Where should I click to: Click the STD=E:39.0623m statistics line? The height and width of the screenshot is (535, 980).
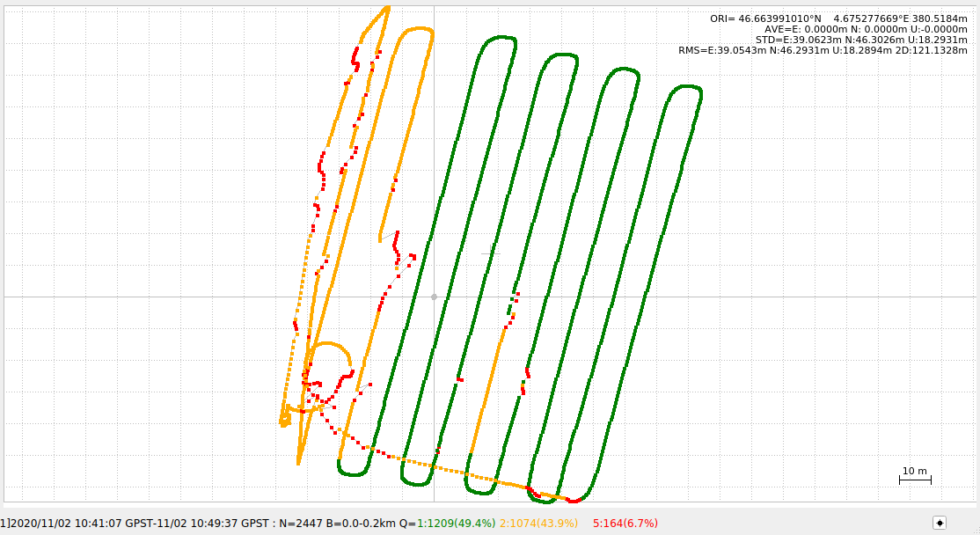click(861, 40)
